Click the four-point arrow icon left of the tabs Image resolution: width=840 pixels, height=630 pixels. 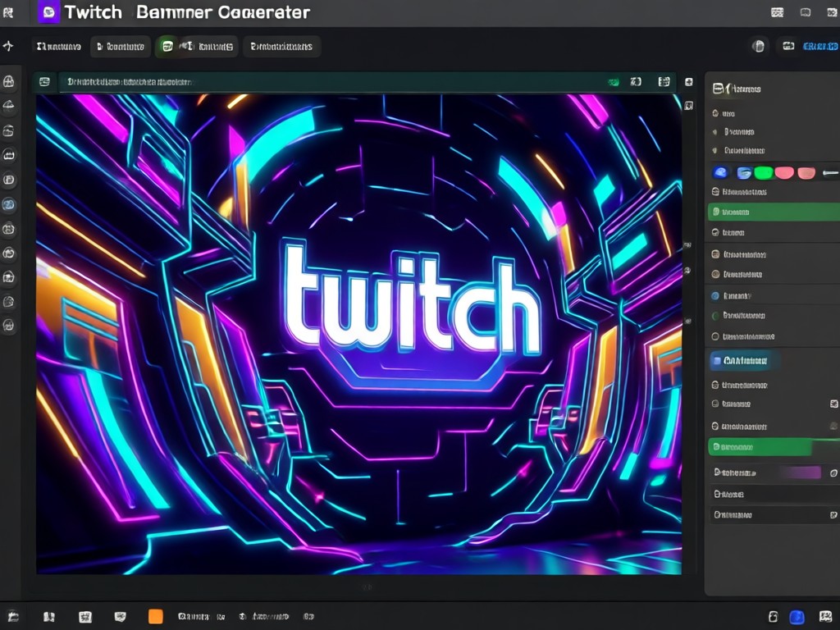coord(8,46)
